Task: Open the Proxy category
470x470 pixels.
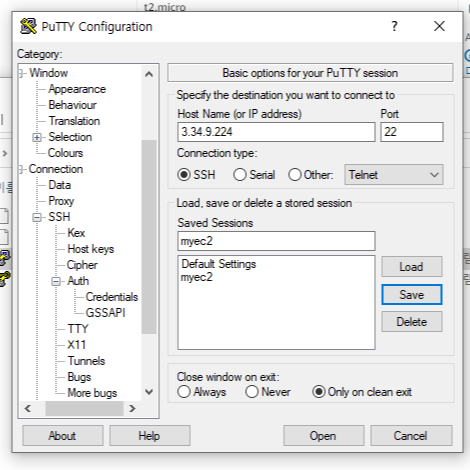Action: [61, 201]
